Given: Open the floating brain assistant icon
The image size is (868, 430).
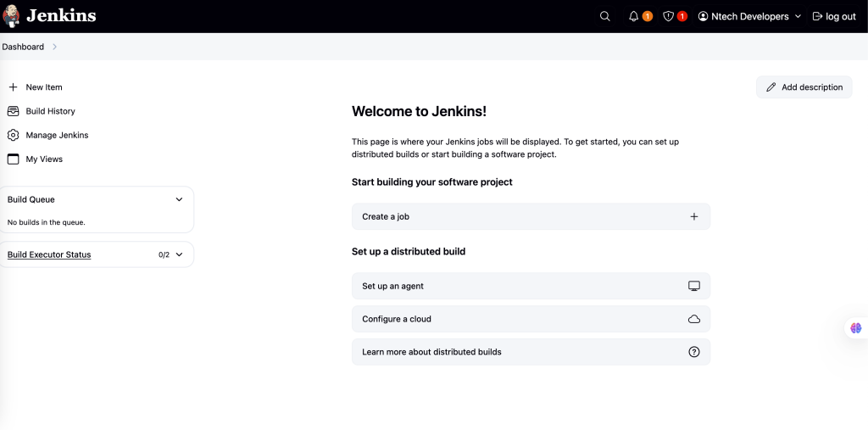Looking at the screenshot, I should [856, 328].
